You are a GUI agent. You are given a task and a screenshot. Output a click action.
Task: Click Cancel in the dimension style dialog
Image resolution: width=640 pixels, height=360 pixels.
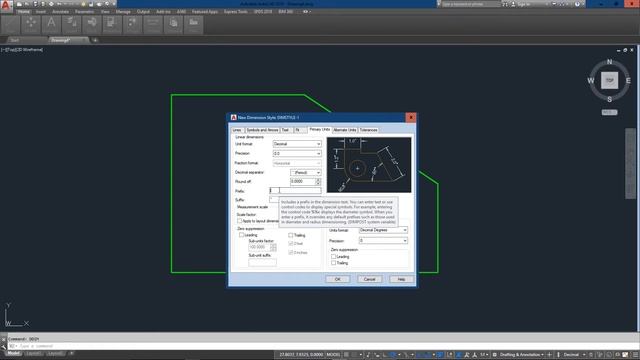(x=369, y=279)
